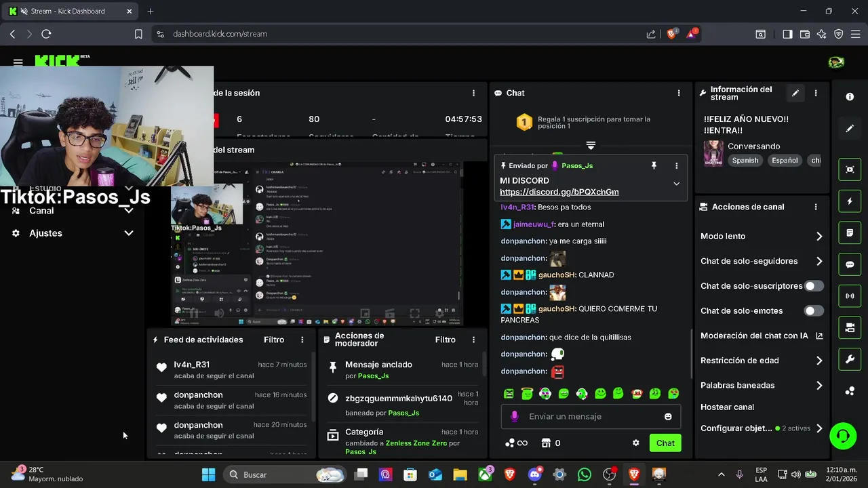Viewport: 868px width, 488px height.
Task: Open the green headset support button
Action: point(843,435)
